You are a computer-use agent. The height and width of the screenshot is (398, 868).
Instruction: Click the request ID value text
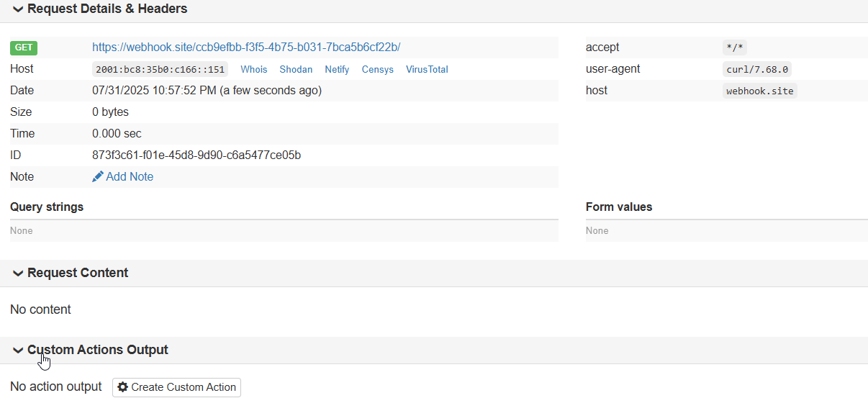(x=196, y=155)
